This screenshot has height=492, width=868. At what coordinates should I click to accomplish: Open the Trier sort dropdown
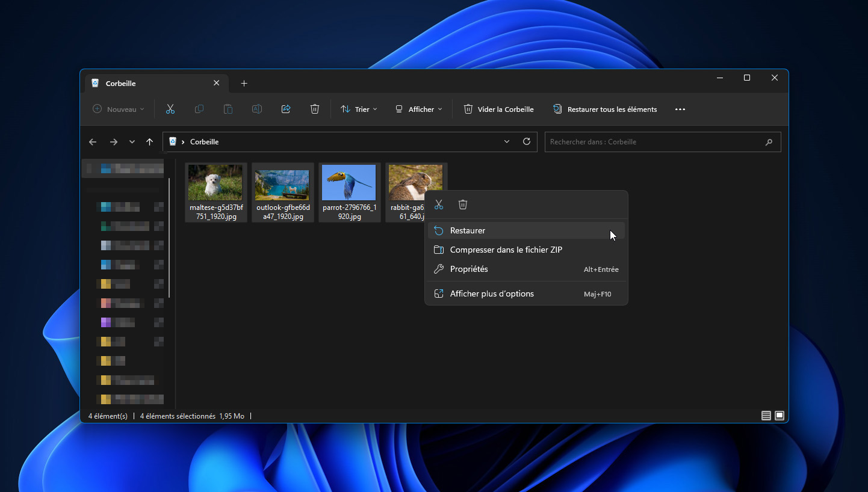click(359, 109)
